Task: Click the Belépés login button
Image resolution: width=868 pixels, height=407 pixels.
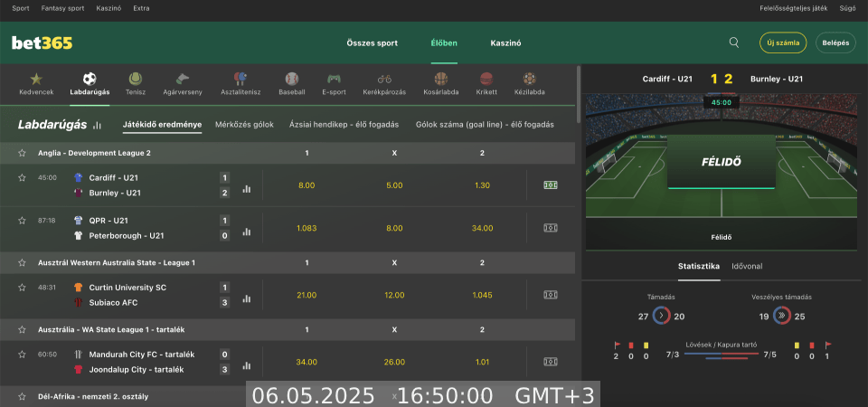Action: pos(835,43)
